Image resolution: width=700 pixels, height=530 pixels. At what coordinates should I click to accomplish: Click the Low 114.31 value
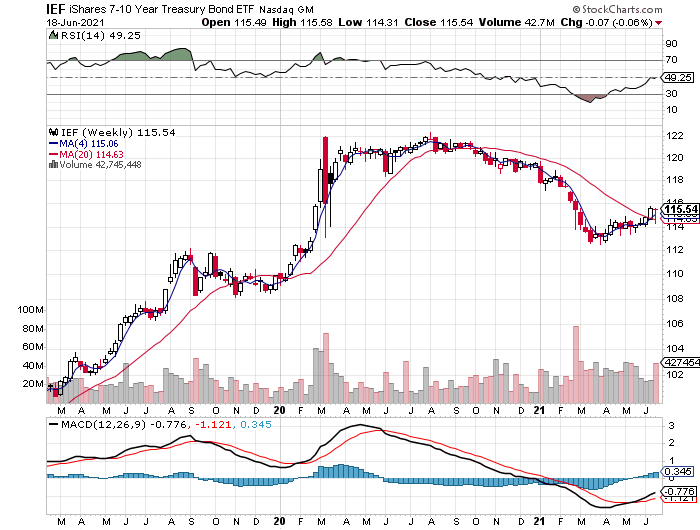coord(368,22)
